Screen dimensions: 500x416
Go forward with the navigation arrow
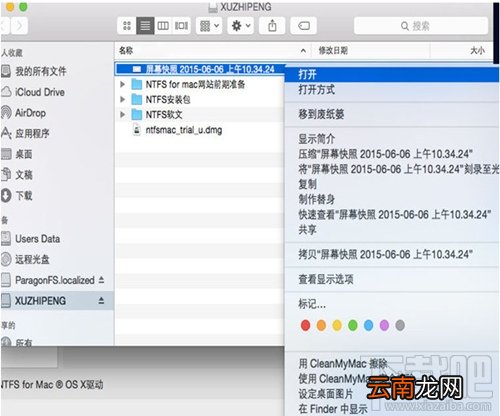(x=19, y=26)
